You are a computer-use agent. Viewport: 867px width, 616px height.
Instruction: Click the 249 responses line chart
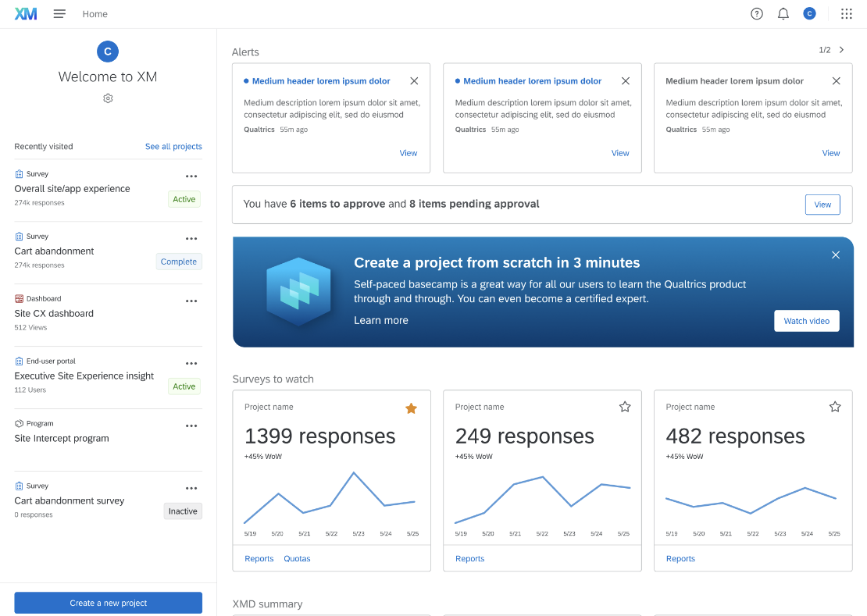542,500
